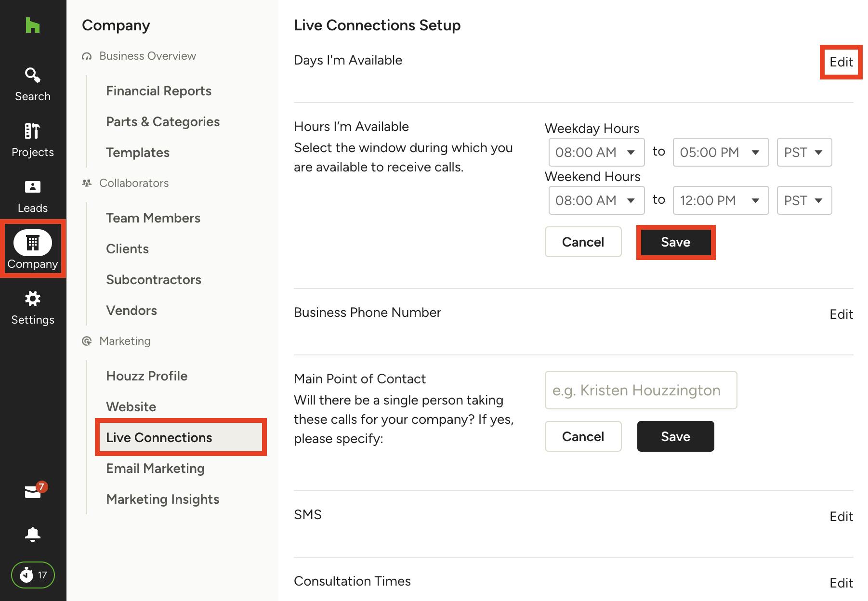Select the Search icon in sidebar

pos(32,76)
